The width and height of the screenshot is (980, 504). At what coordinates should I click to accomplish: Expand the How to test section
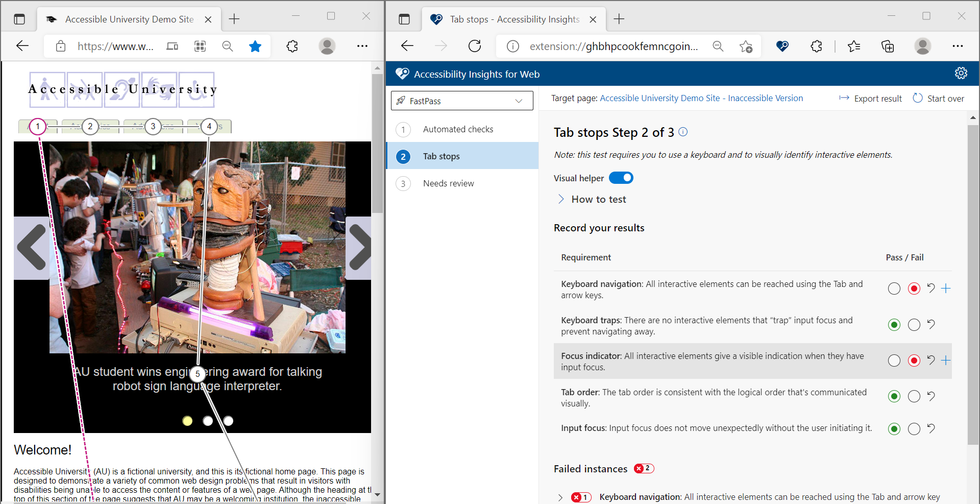click(592, 199)
